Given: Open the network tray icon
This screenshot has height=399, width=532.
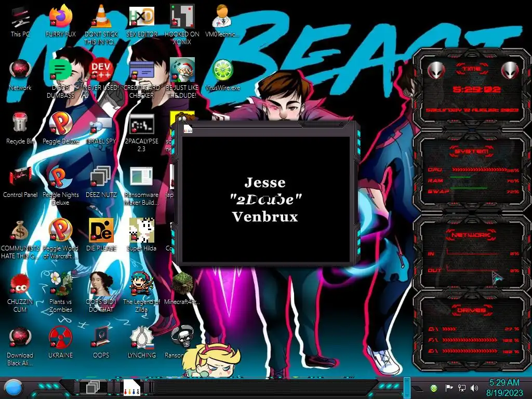Looking at the screenshot, I should pos(462,388).
